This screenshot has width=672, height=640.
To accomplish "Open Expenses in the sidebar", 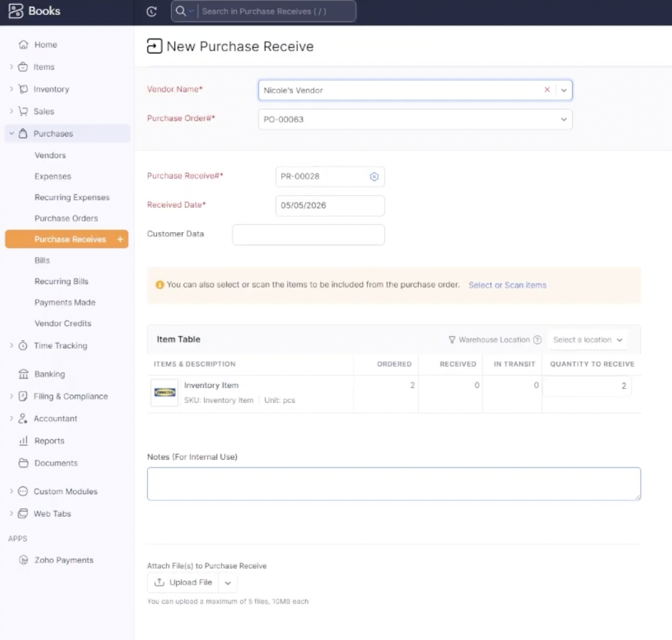I will click(53, 176).
